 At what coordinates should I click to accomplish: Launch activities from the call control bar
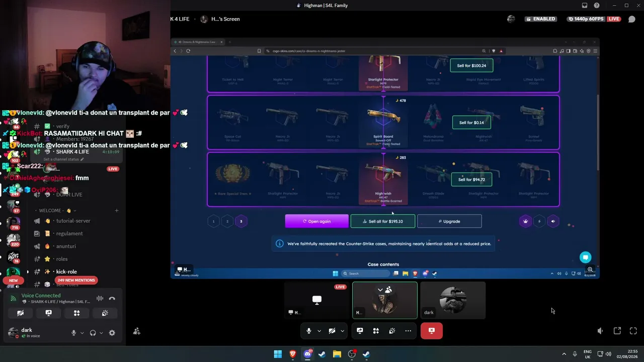point(376,331)
